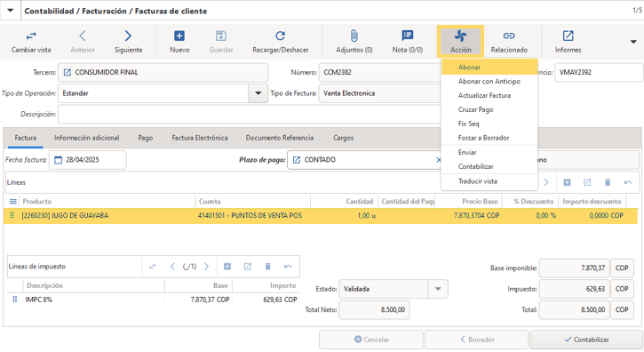Viewport: 644px width, 352px height.
Task: Clear the Plazo de pago CONTADO value
Action: pos(438,160)
